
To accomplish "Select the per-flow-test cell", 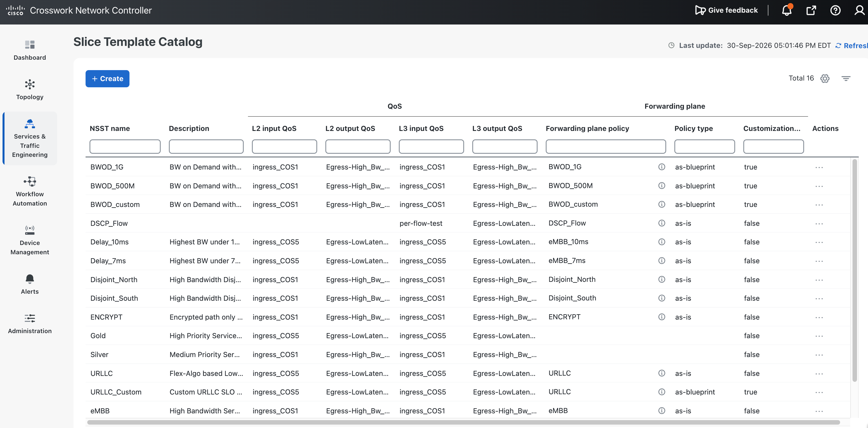I will [x=421, y=223].
